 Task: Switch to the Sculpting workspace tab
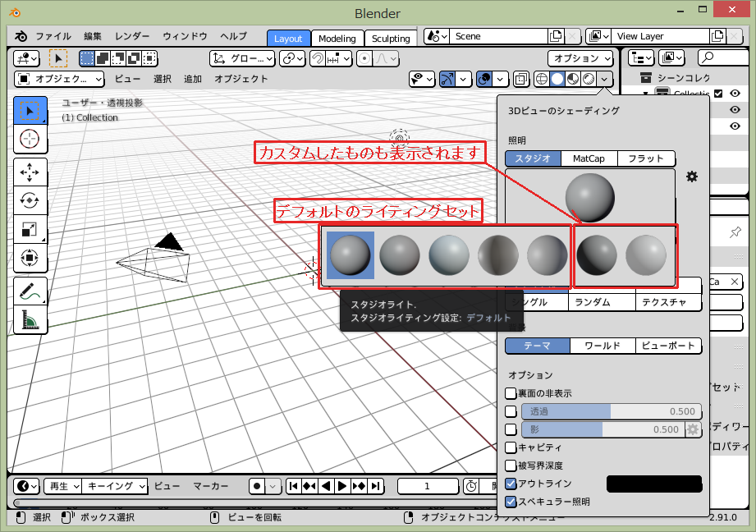click(x=391, y=38)
